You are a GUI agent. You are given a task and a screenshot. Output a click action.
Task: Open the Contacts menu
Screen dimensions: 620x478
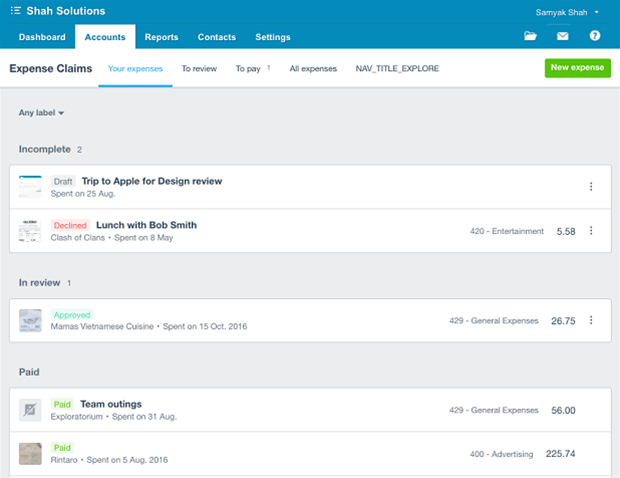point(217,37)
